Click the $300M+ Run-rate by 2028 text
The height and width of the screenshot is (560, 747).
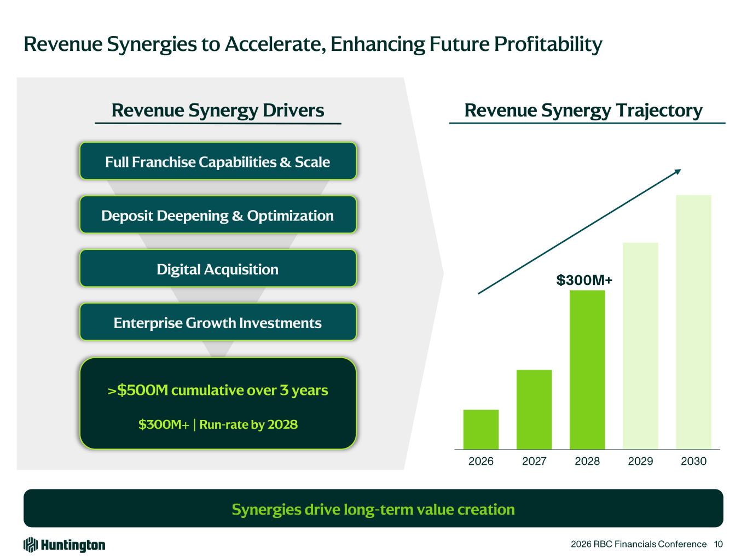[x=218, y=424]
